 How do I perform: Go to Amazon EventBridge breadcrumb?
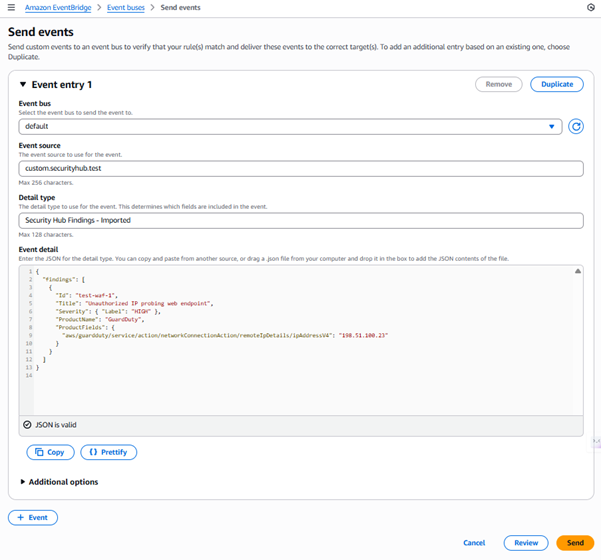point(58,8)
